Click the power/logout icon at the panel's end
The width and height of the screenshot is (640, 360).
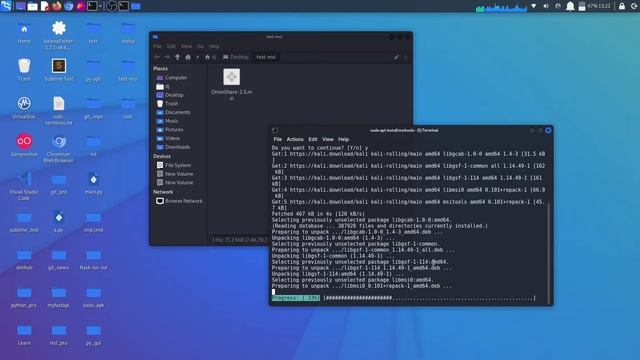coord(634,6)
